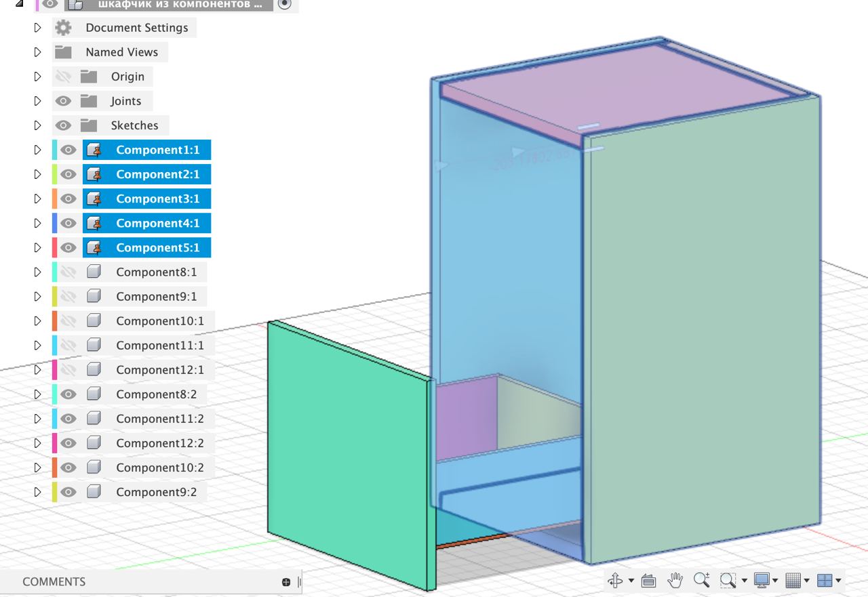Click the Joints folder icon

pos(89,101)
